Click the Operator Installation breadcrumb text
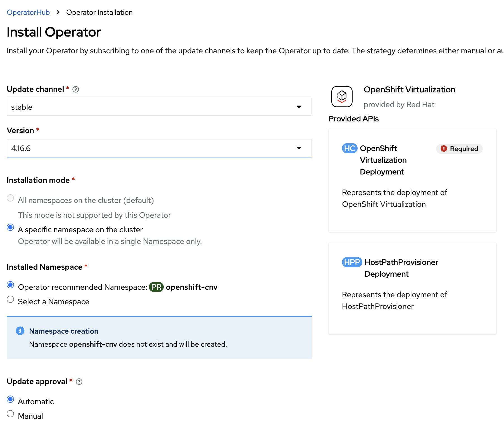 pyautogui.click(x=99, y=12)
